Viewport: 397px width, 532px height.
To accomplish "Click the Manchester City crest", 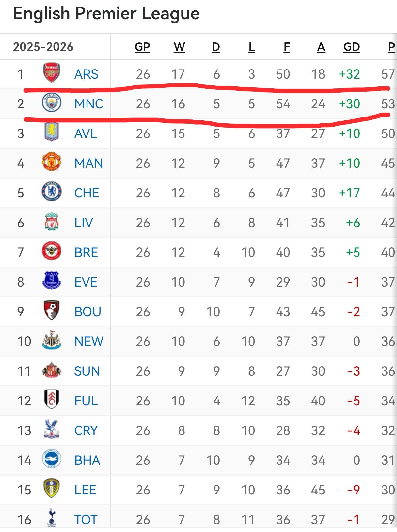I will [52, 103].
